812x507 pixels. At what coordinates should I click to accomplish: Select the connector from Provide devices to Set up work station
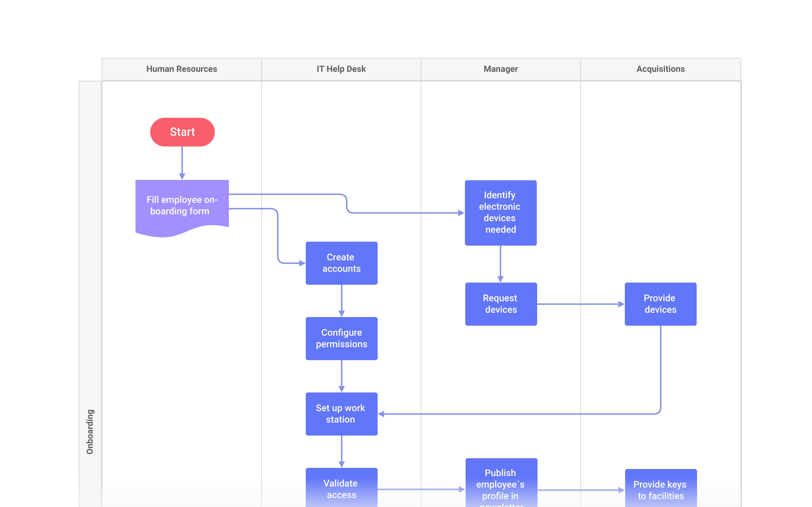pyautogui.click(x=521, y=414)
